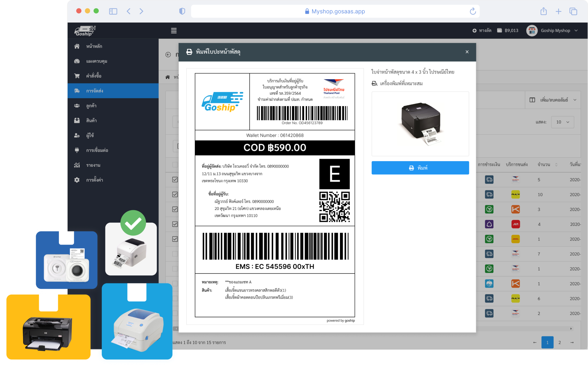Show browser tab overview

click(573, 11)
